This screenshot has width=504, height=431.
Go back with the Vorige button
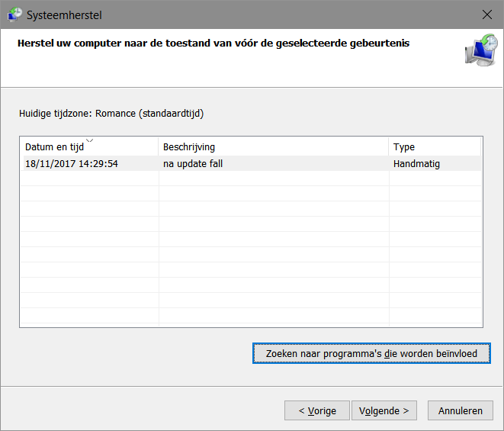316,410
